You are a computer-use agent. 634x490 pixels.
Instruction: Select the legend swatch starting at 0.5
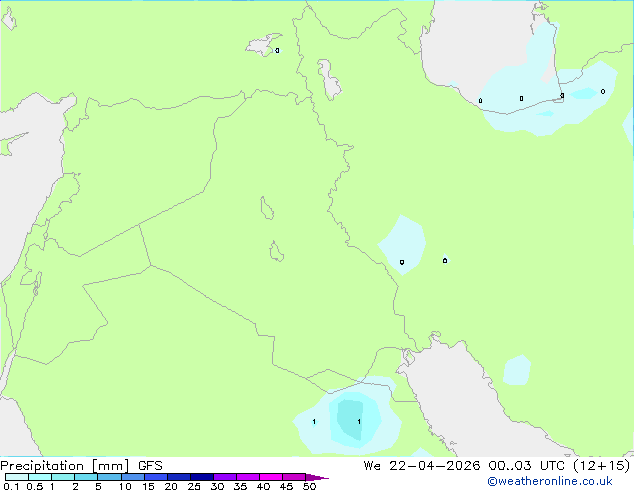pyautogui.click(x=40, y=477)
